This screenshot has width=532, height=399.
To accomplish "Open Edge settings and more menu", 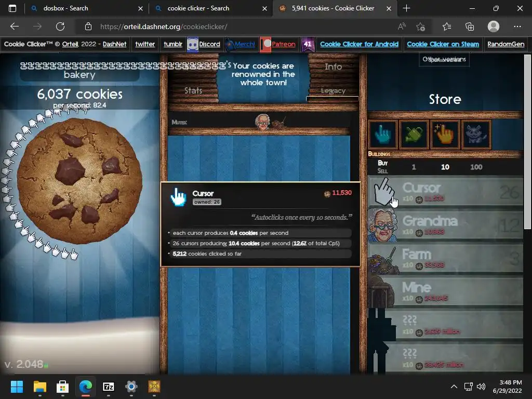I will coord(517,26).
